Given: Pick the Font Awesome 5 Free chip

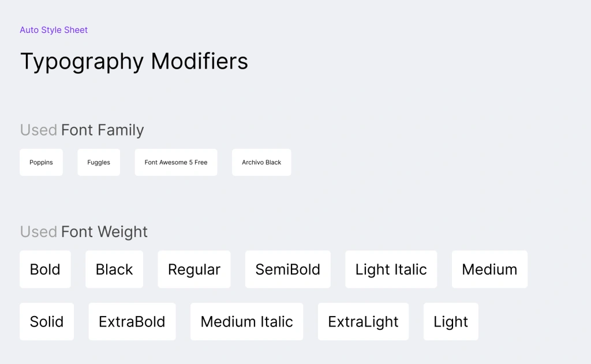Looking at the screenshot, I should (176, 163).
